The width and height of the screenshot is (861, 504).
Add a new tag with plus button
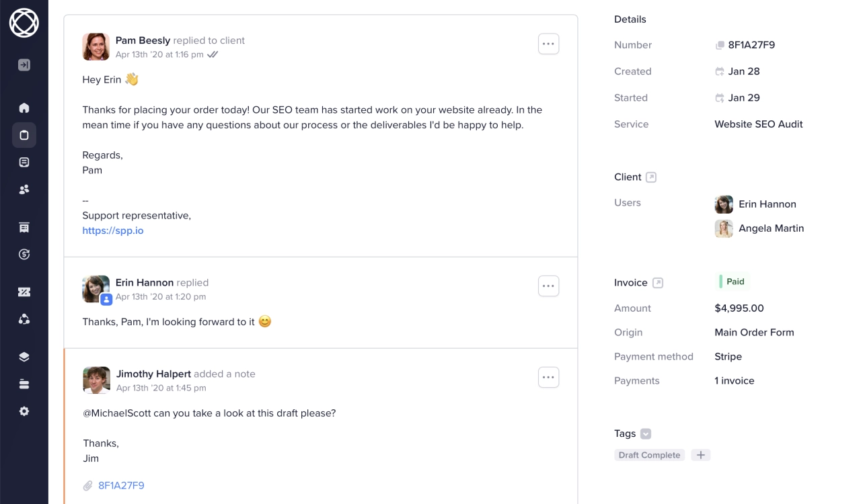701,455
